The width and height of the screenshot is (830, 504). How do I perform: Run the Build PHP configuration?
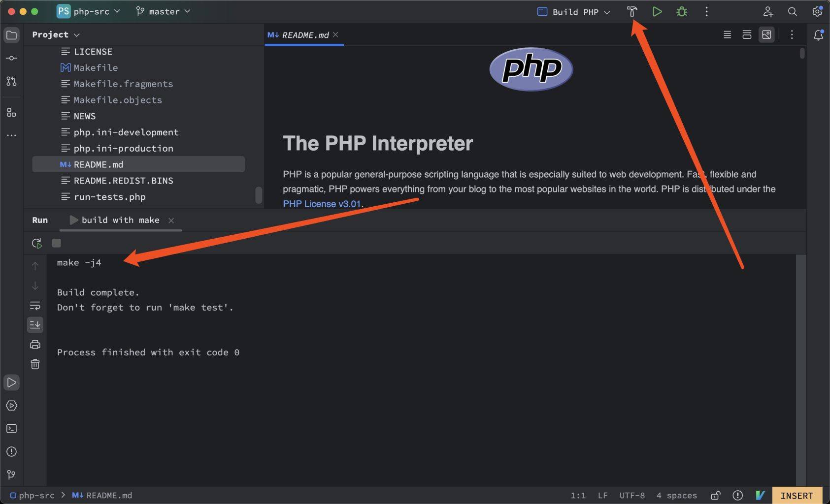[x=657, y=11]
